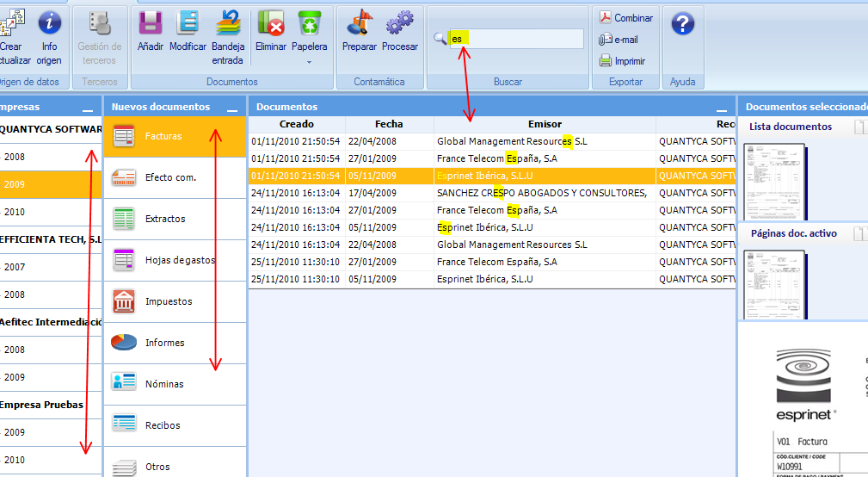Select Esprinet Ibérica row created 24/11/2010

492,227
